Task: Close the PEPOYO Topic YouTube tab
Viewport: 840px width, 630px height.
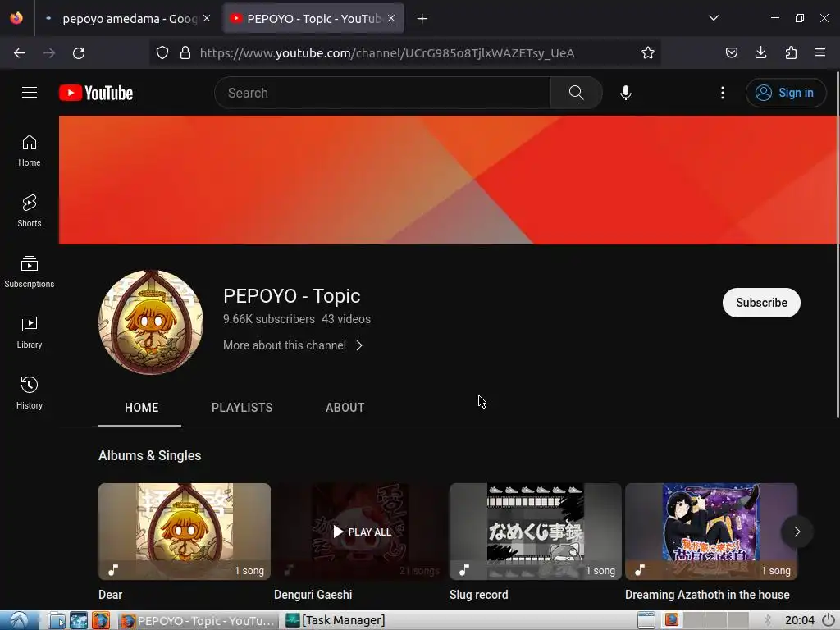Action: coord(391,18)
